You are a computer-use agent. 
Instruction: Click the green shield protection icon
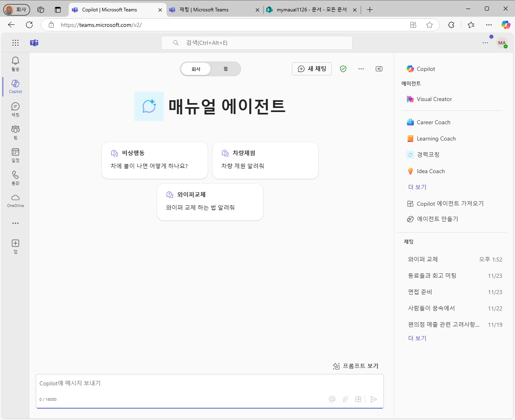coord(343,69)
